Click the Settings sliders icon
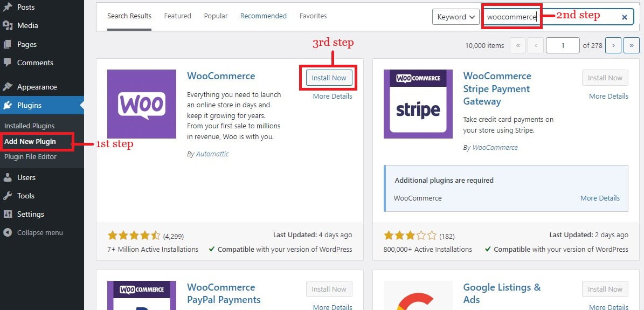Viewport: 644px width, 310px height. (x=8, y=214)
